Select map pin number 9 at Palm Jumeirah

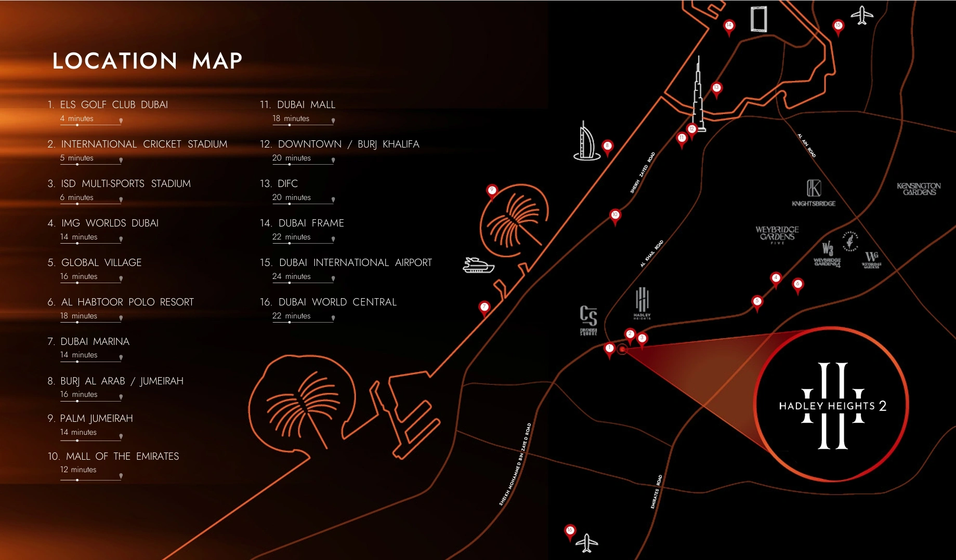pyautogui.click(x=491, y=191)
